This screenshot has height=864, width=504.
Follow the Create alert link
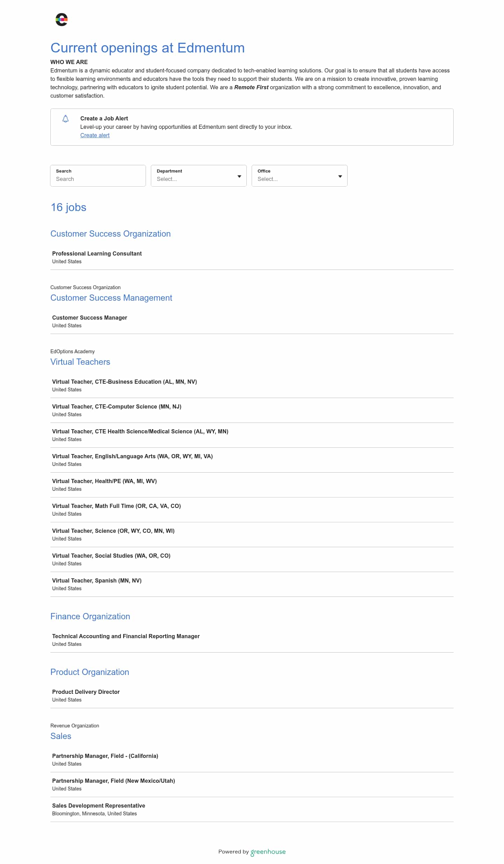tap(95, 135)
